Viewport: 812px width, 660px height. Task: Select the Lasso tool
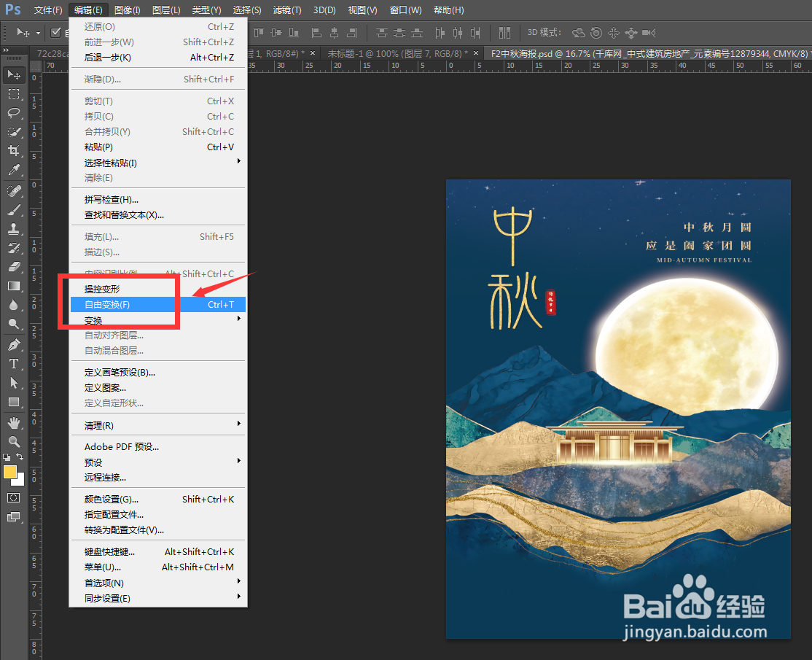[x=14, y=113]
